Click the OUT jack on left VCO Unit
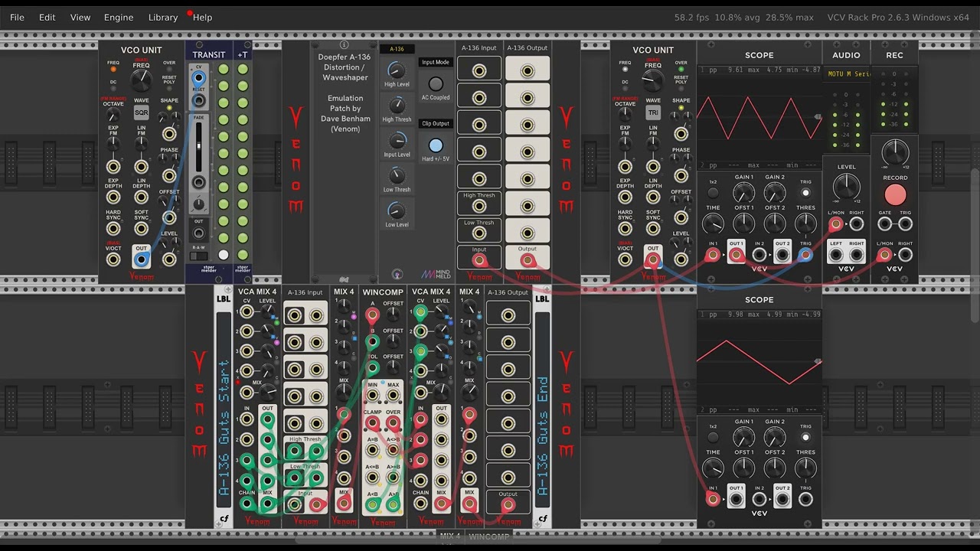The width and height of the screenshot is (980, 551). tap(141, 259)
